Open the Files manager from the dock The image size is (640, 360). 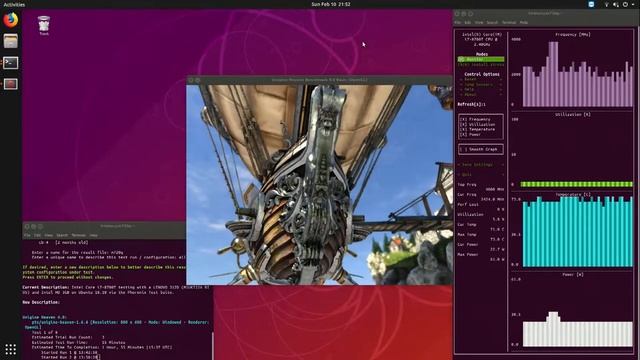point(11,41)
